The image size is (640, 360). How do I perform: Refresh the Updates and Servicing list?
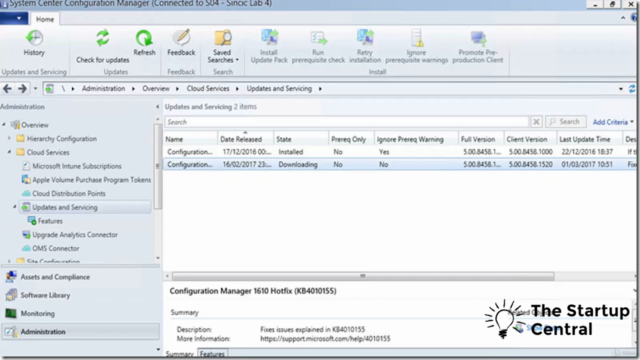[144, 43]
